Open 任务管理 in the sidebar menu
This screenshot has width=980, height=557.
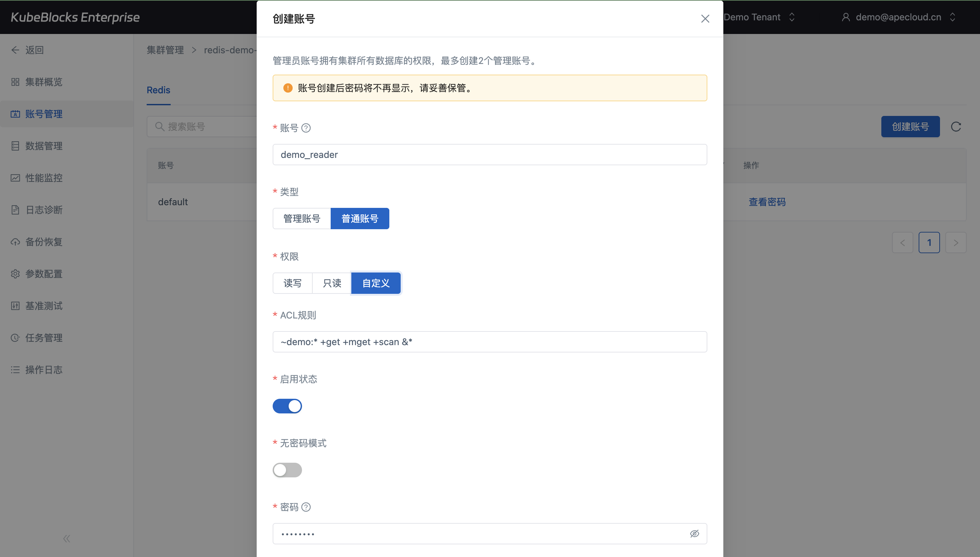pyautogui.click(x=44, y=338)
